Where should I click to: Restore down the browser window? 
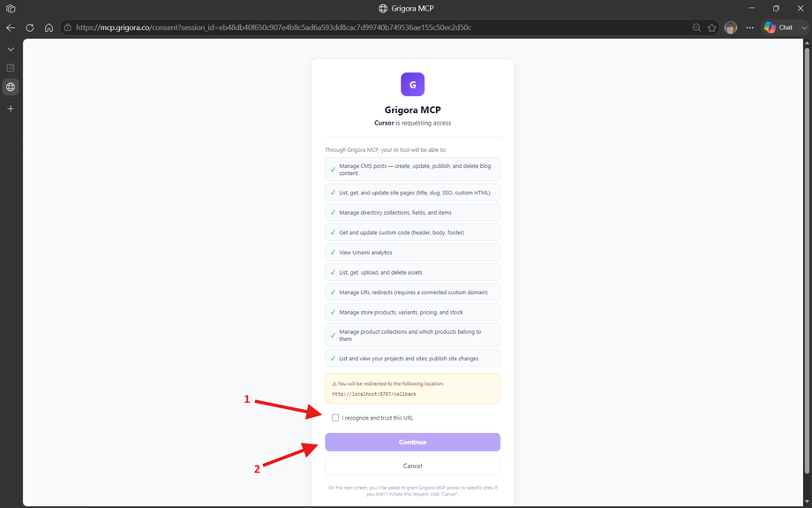coord(776,8)
